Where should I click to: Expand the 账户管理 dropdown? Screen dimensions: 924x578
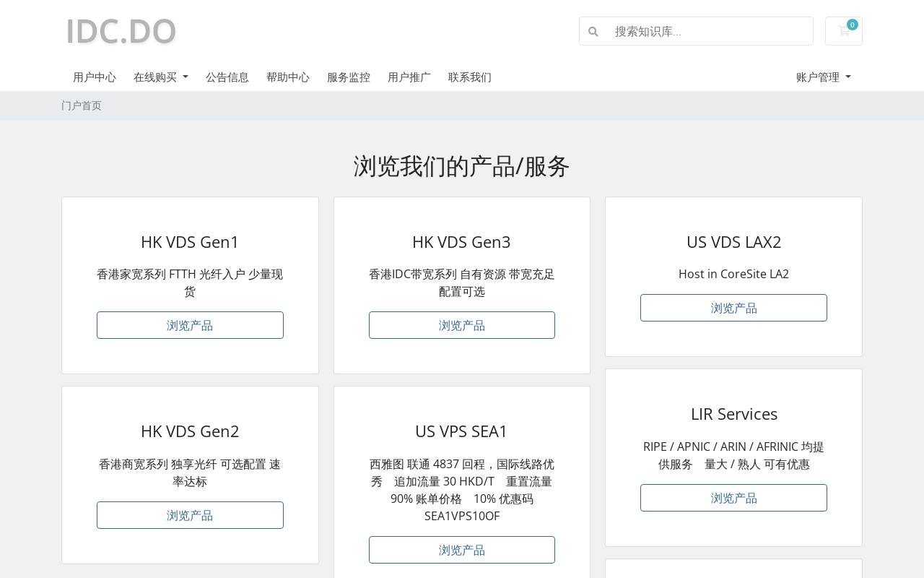coord(824,77)
